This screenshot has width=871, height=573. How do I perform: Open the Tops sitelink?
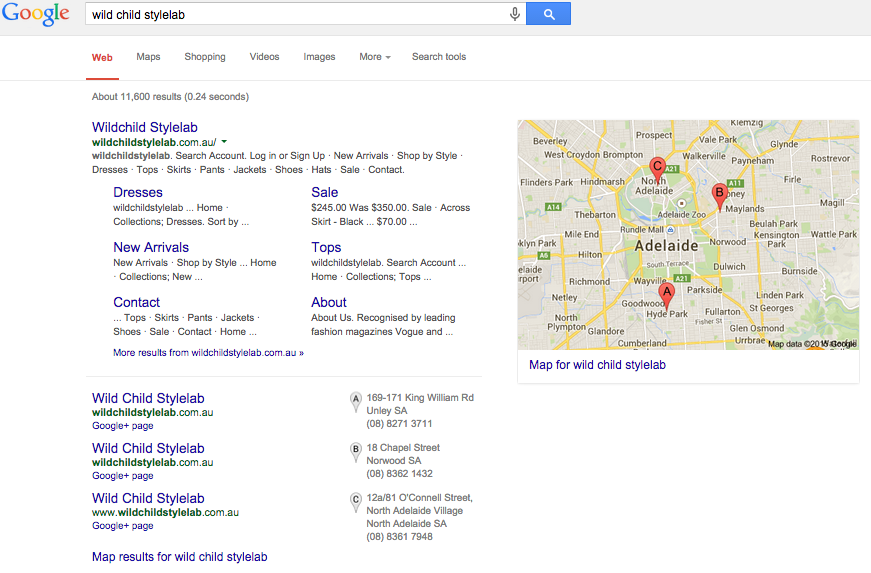tap(326, 247)
